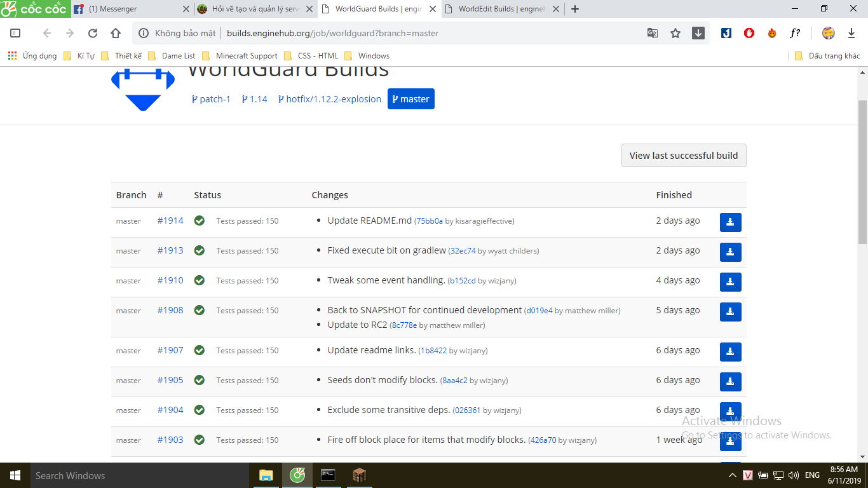This screenshot has width=868, height=488.
Task: Show hidden system tray icons
Action: coord(733,475)
